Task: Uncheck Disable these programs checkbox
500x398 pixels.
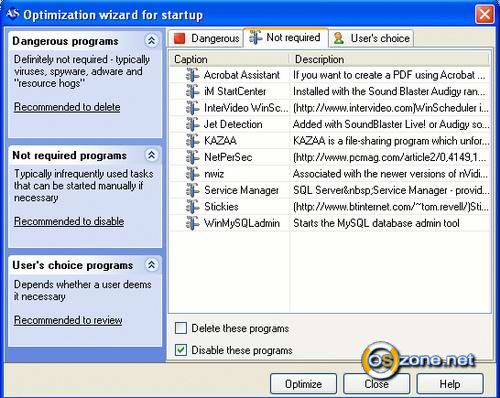Action: click(x=181, y=350)
